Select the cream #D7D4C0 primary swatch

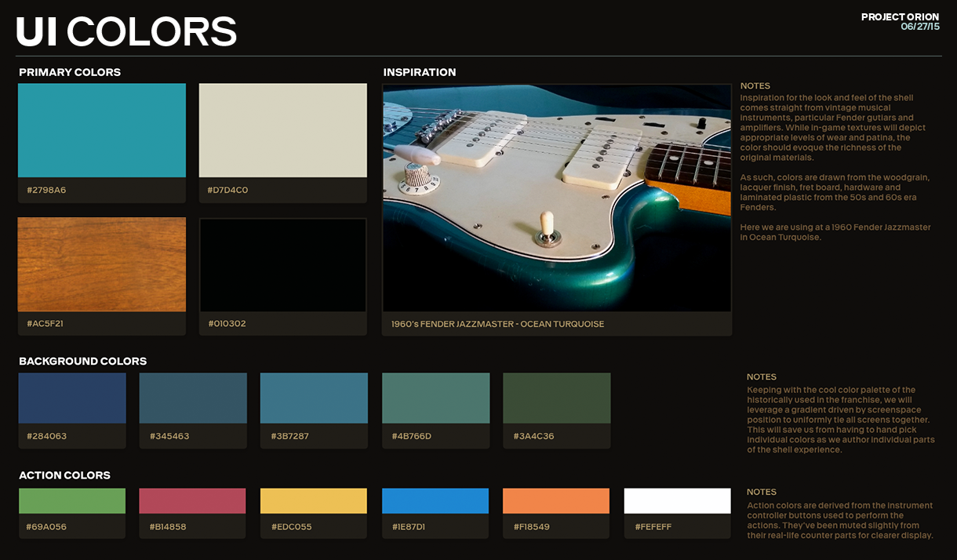click(282, 130)
